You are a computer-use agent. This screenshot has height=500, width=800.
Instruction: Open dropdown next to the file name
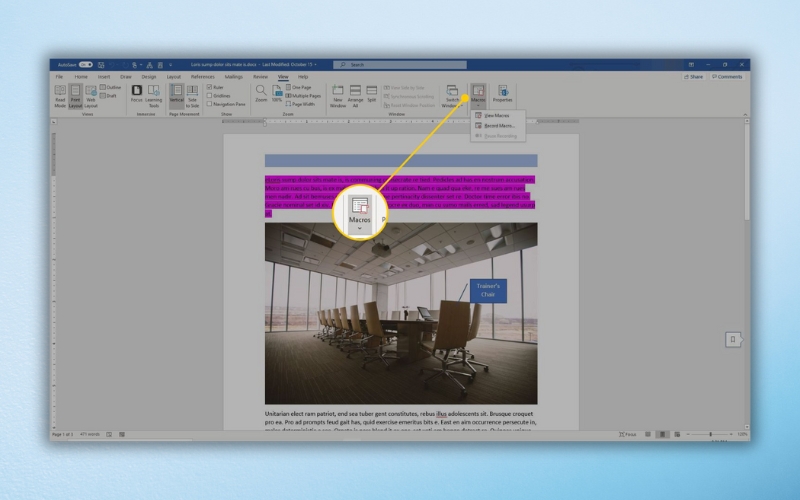pyautogui.click(x=316, y=65)
